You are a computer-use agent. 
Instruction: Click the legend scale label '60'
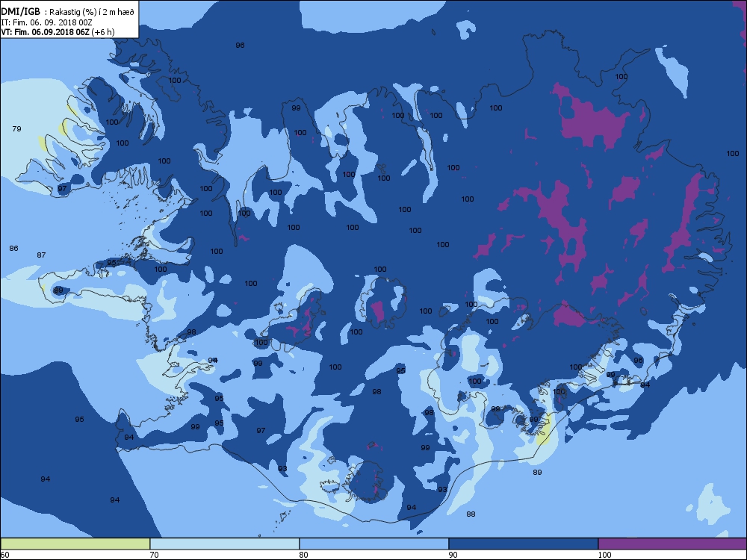click(4, 555)
